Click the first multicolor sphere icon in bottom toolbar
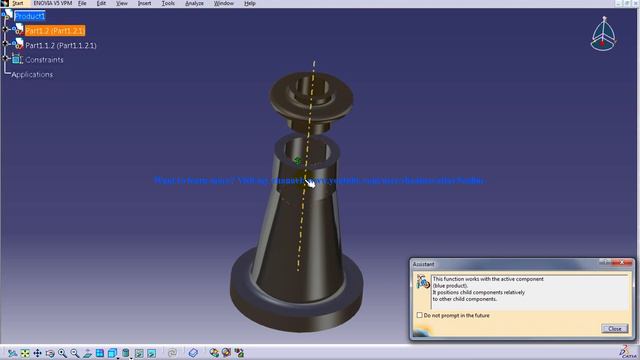 tap(214, 353)
